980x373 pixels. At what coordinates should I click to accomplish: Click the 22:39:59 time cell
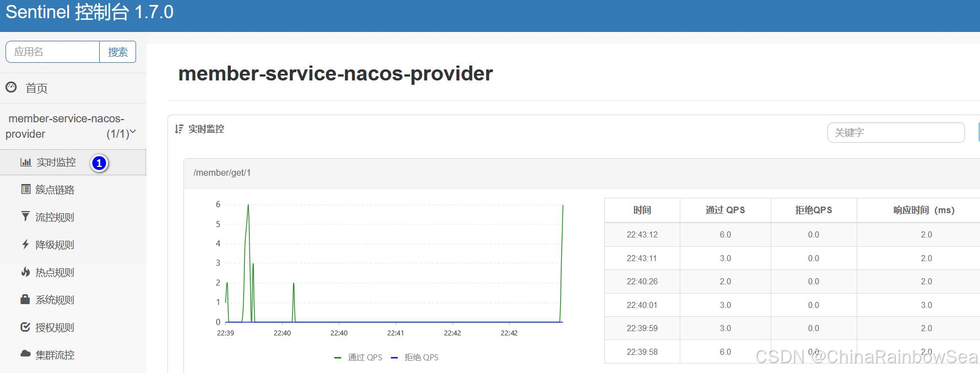tap(642, 328)
